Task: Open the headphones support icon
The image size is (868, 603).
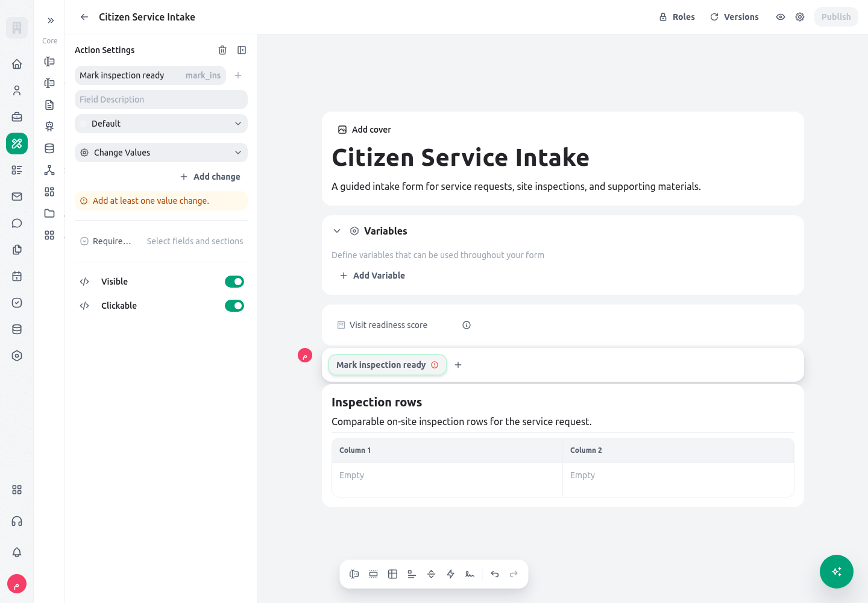Action: click(x=17, y=521)
